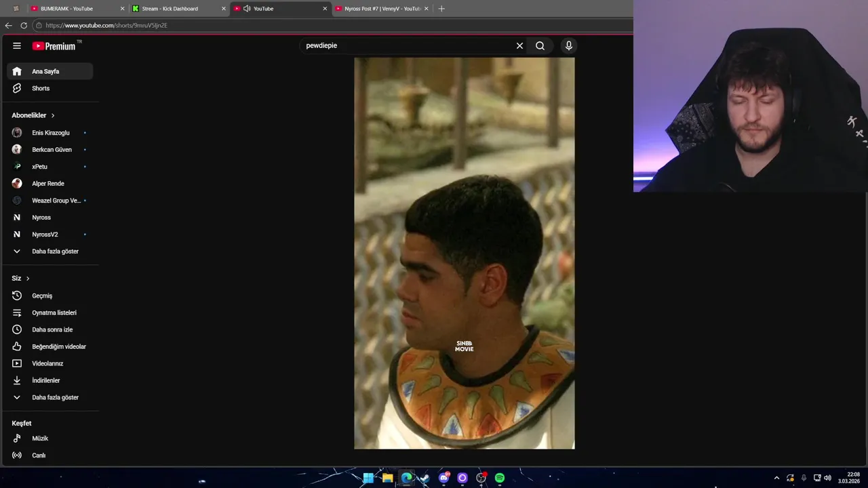Viewport: 868px width, 488px height.
Task: Open Müzik in Keşfet
Action: [x=50, y=439]
